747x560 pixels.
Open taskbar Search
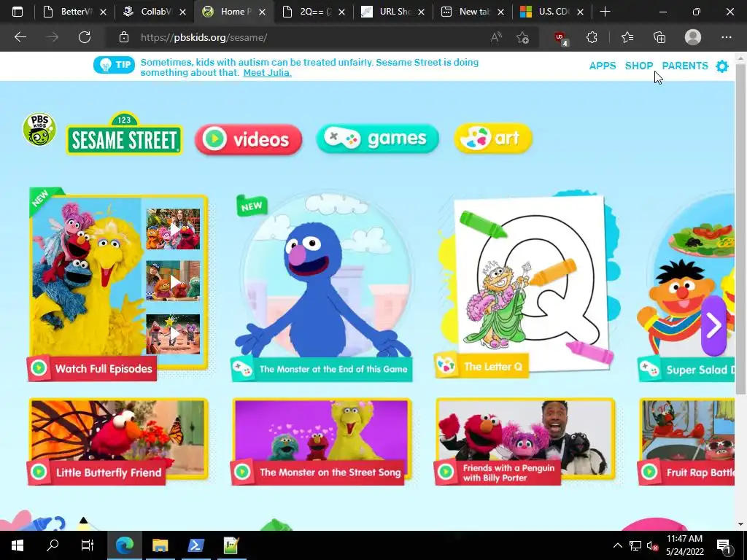(52, 545)
